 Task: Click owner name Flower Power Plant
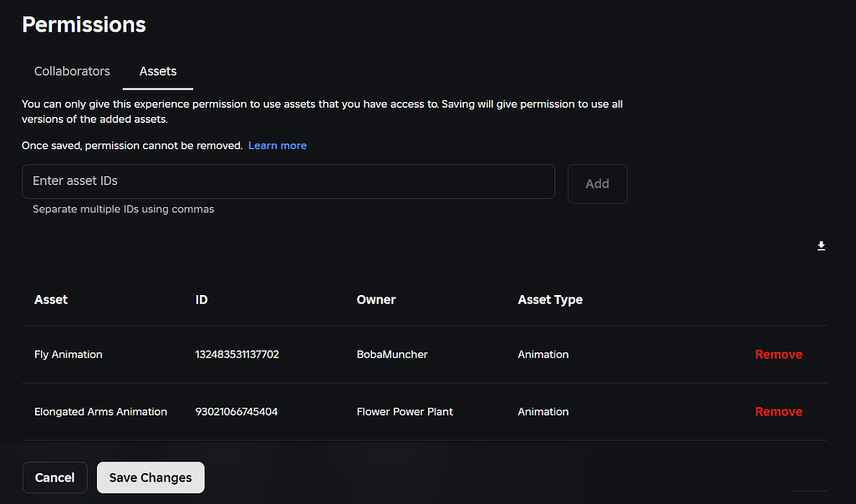[405, 411]
